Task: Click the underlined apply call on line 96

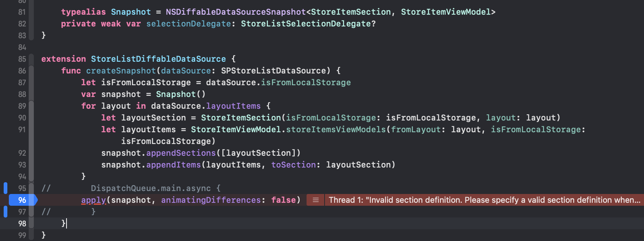Action: [x=93, y=200]
